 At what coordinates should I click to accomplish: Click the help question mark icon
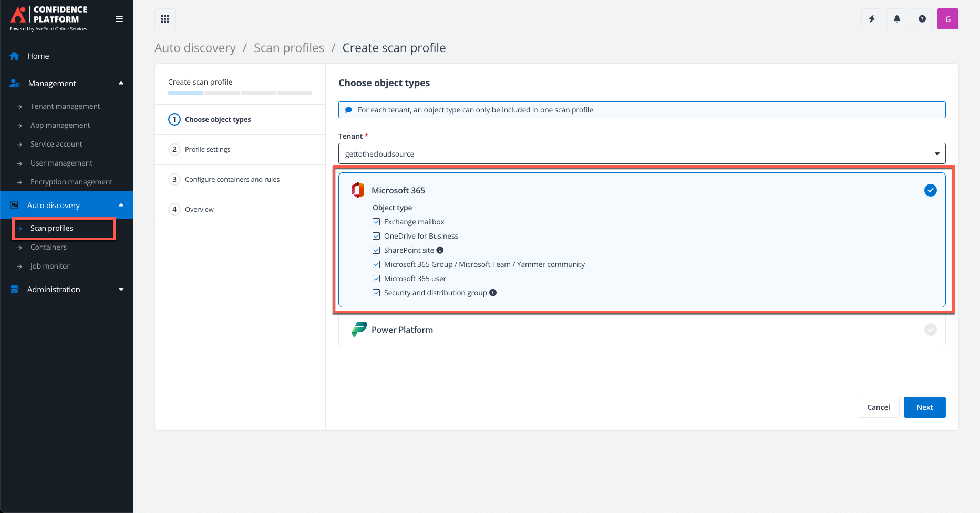(x=922, y=18)
